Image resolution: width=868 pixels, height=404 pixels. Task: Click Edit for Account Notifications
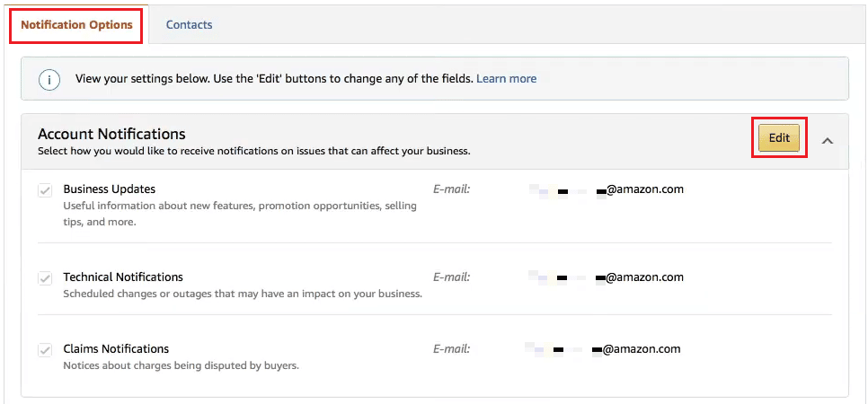pos(779,137)
